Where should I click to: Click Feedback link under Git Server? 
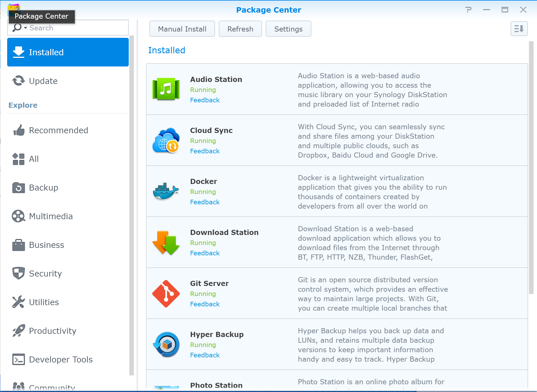click(205, 304)
